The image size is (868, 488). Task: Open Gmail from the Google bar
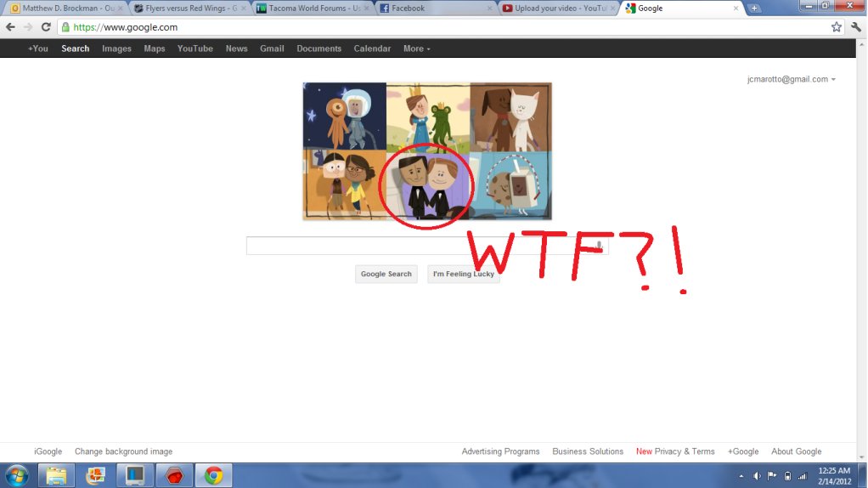(272, 48)
